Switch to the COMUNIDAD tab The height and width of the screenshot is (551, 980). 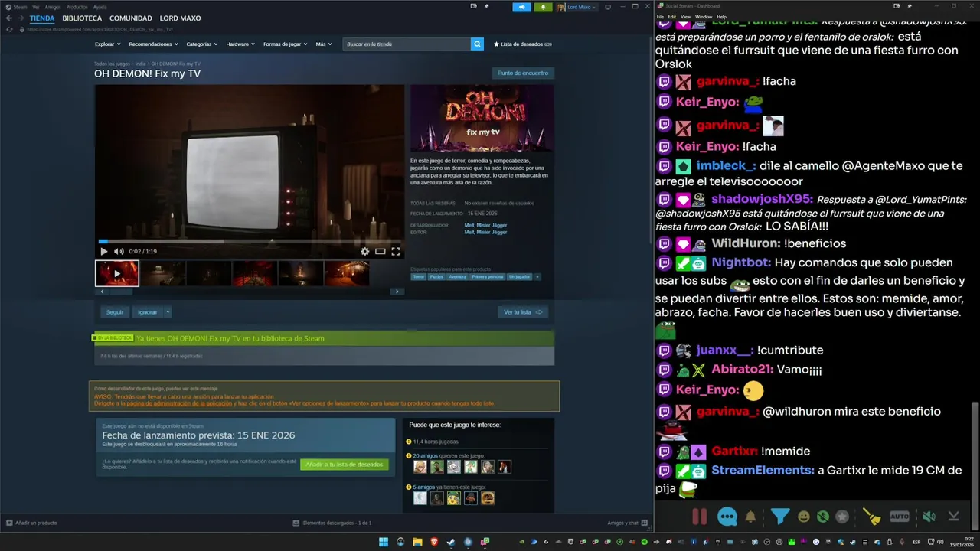[130, 18]
